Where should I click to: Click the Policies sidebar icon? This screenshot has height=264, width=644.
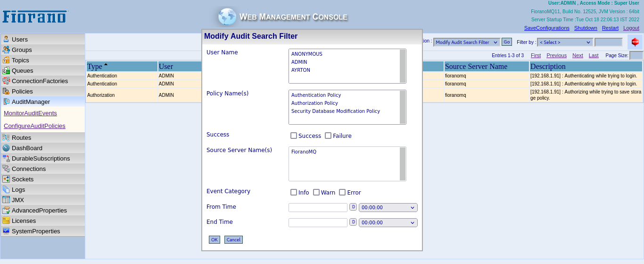click(x=6, y=91)
